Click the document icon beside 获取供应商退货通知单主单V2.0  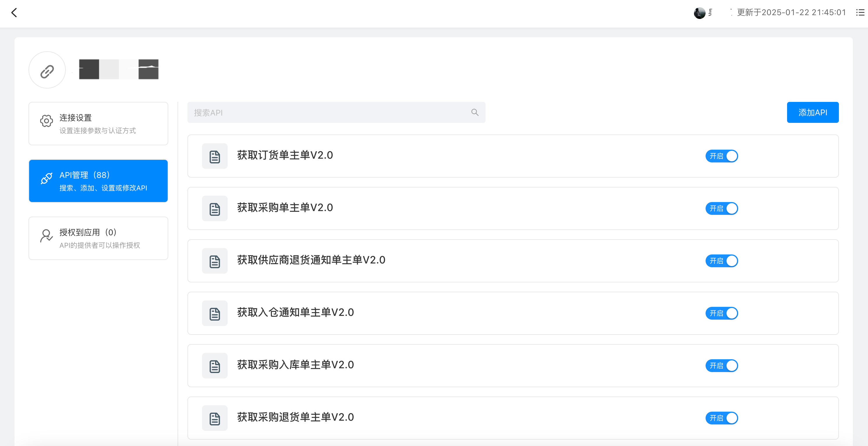[x=214, y=261]
